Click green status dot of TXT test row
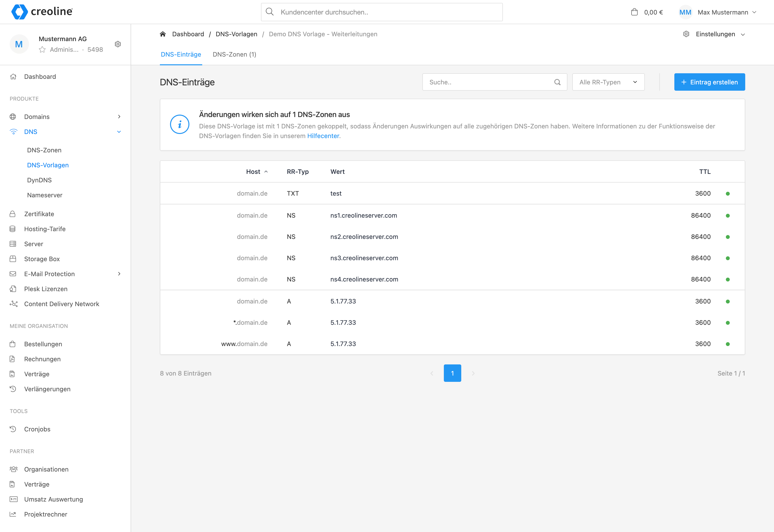This screenshot has height=532, width=774. tap(728, 194)
